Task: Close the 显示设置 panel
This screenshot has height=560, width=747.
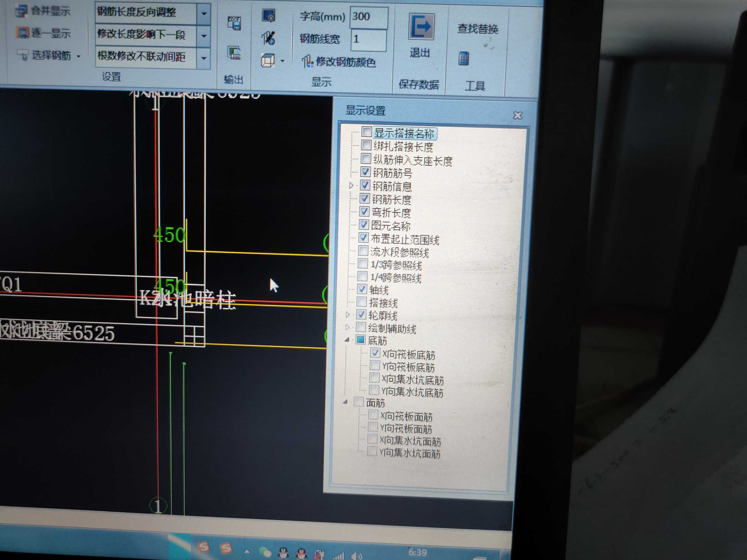Action: coord(517,115)
